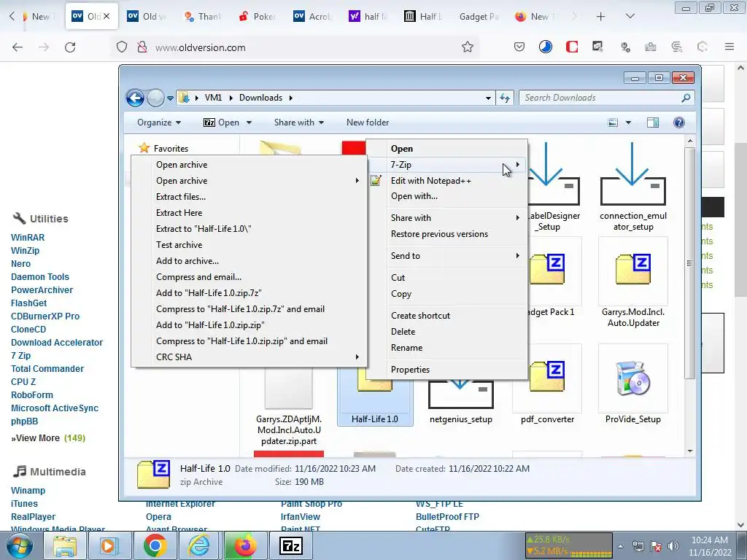The height and width of the screenshot is (560, 747).
Task: Expand the Open button dropdown arrow
Action: (x=249, y=122)
